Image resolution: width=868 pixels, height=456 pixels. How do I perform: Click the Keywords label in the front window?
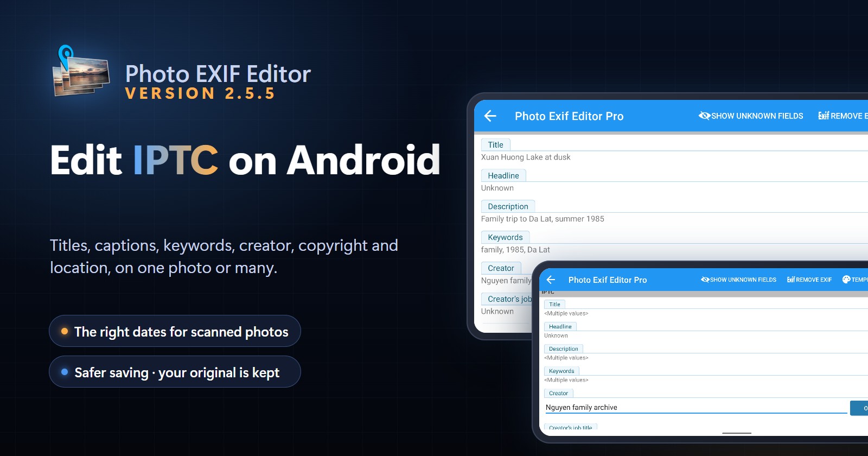click(561, 371)
